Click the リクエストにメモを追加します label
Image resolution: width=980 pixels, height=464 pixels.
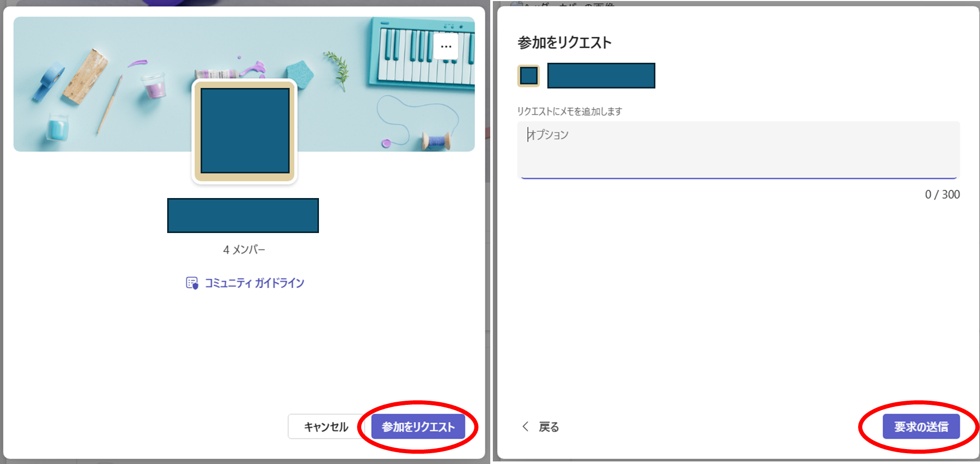pos(569,111)
